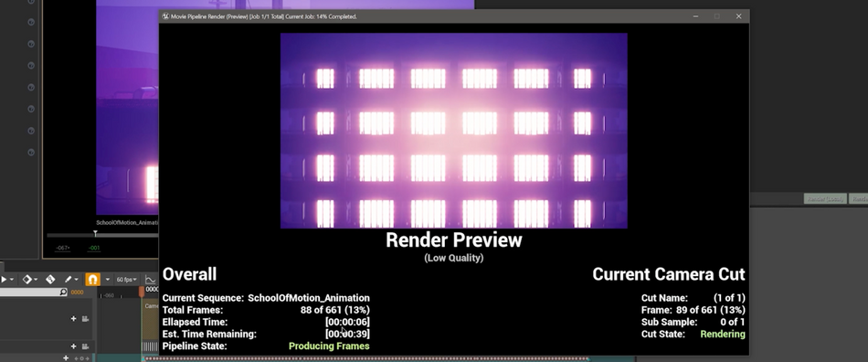868x362 pixels.
Task: Open the 60 fps frame rate dropdown
Action: [x=126, y=280]
